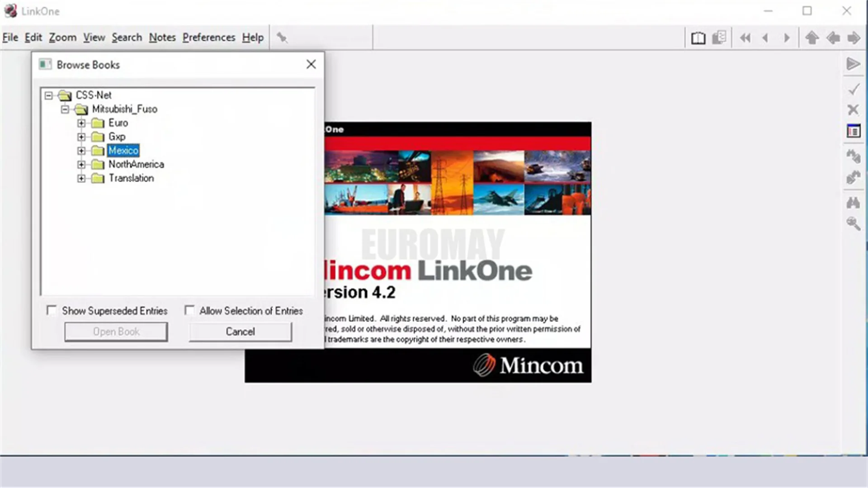Maximize the LinkOne window
Image resolution: width=868 pixels, height=488 pixels.
[x=807, y=11]
